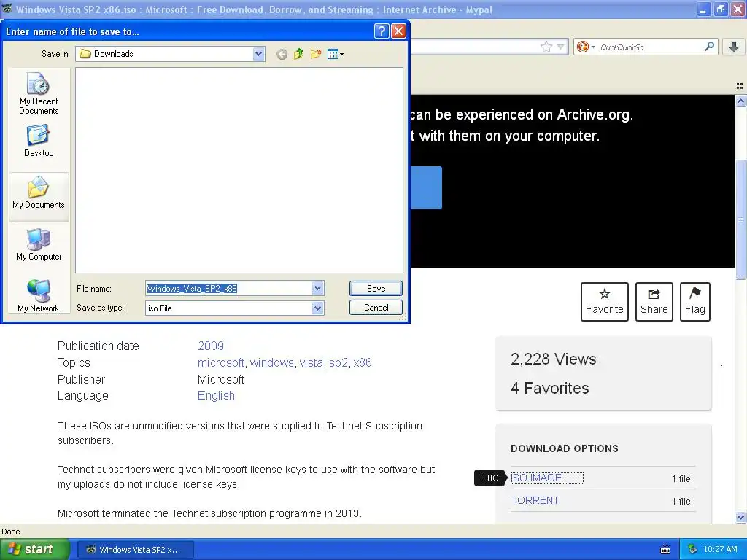
Task: Click the tab list grid icon
Action: click(x=740, y=86)
